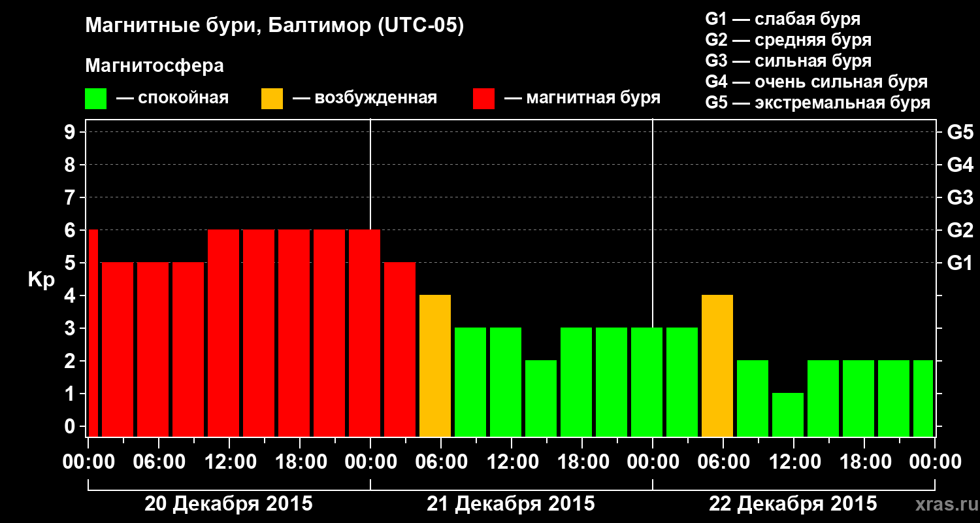Click the yellow Kp 4 bar on 22 Декабря
The height and width of the screenshot is (523, 980).
pos(717,365)
